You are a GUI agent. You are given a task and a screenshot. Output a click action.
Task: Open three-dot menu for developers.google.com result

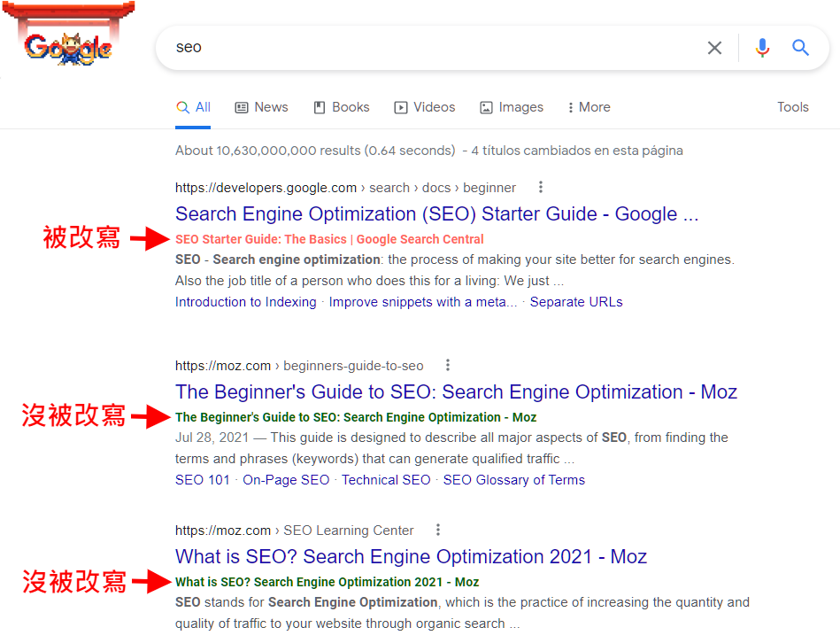(541, 187)
